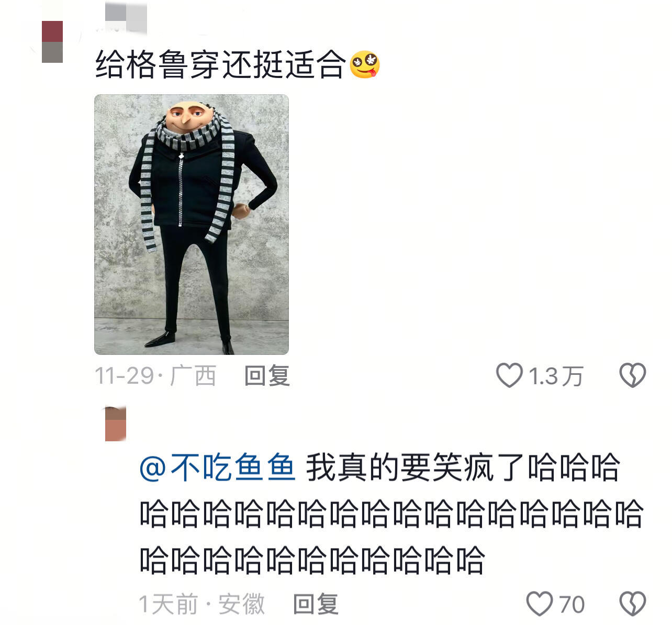Open the Gru figure image thumbnail
The image size is (672, 625).
coord(192,225)
